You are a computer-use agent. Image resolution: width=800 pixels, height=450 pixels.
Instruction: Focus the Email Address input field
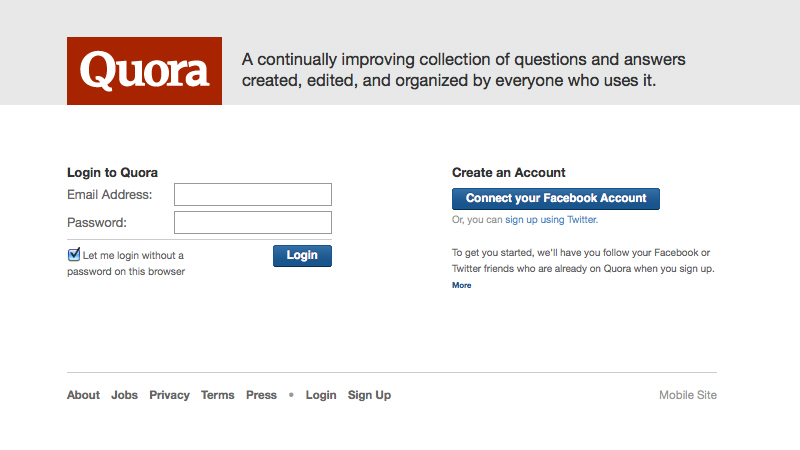pos(253,194)
